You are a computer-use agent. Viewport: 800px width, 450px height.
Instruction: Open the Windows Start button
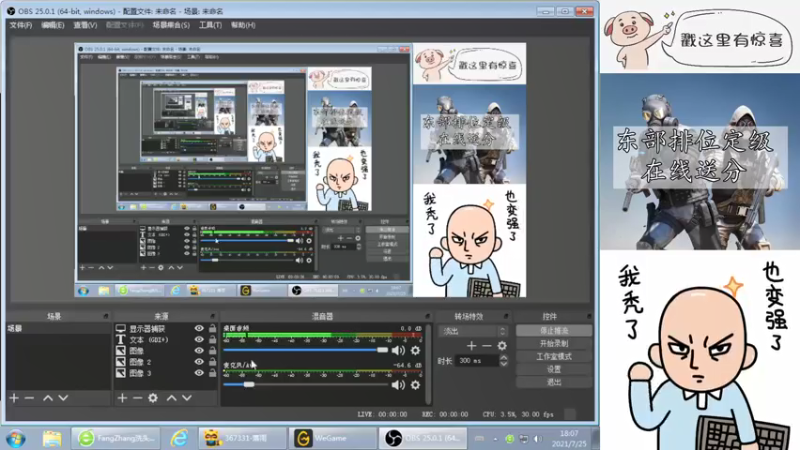click(15, 438)
